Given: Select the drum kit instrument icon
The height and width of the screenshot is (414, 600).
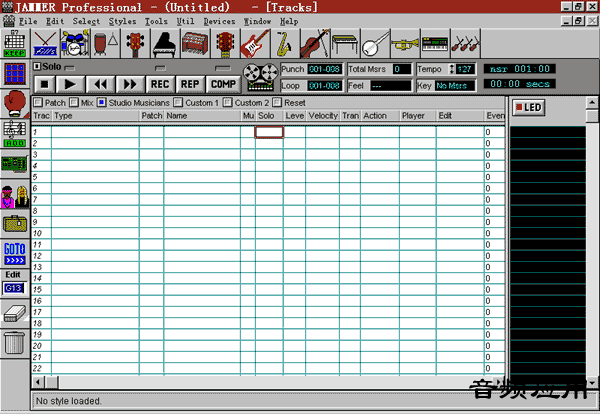Looking at the screenshot, I should coord(75,43).
